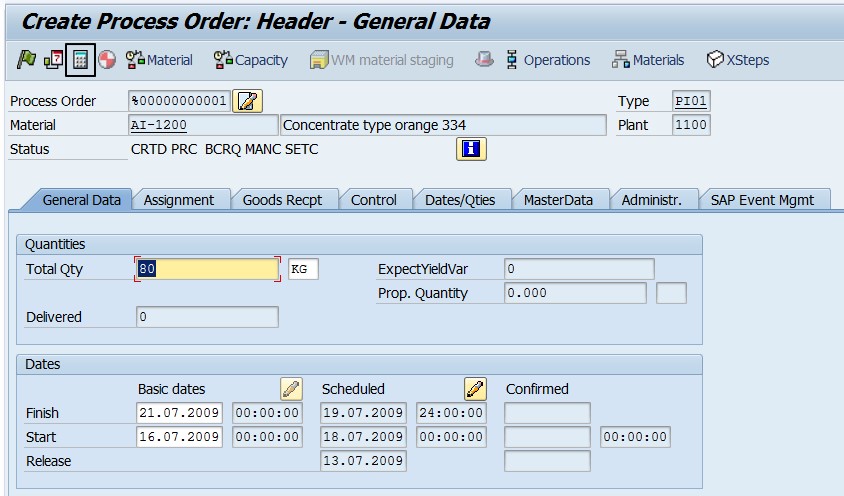Click the red-white circular status icon
This screenshot has height=496, width=844.
pyautogui.click(x=107, y=59)
